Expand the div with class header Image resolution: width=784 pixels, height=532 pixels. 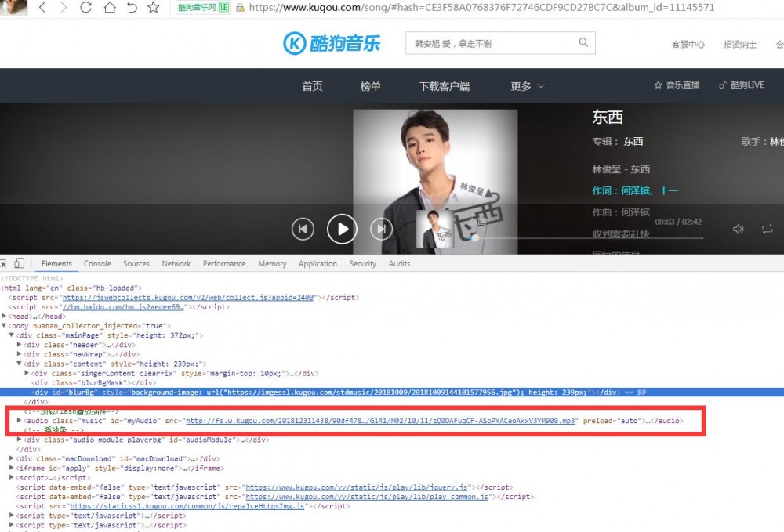pos(20,345)
